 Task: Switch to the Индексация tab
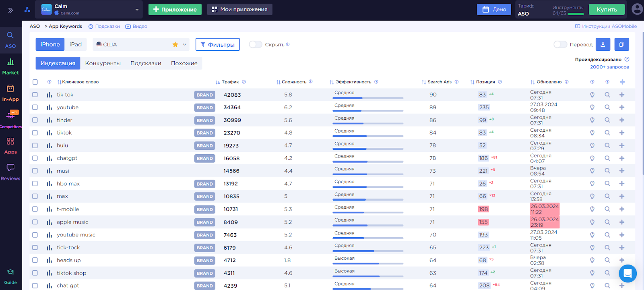[58, 63]
